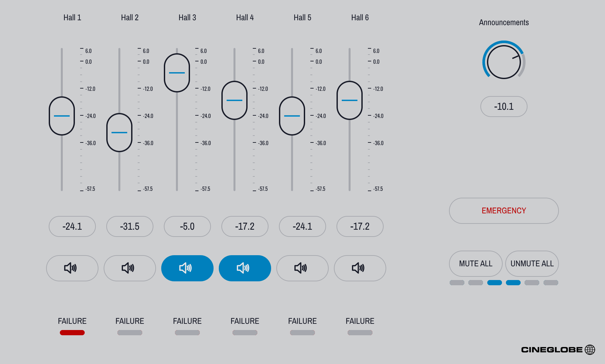The width and height of the screenshot is (605, 364).
Task: Click the red Hall 1 FAILURE indicator
Action: pyautogui.click(x=72, y=333)
